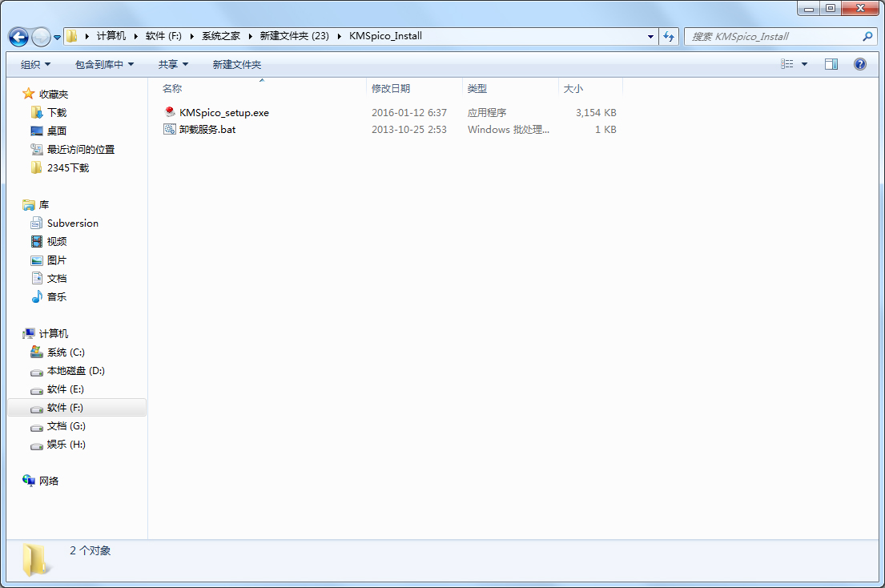
Task: Click the 2 个对象 status text
Action: click(91, 551)
